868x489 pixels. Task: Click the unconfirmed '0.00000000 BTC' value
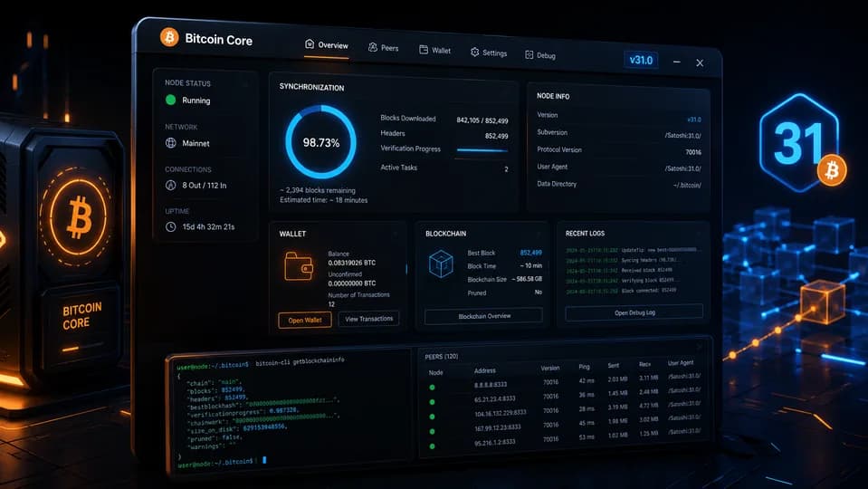pos(351,283)
